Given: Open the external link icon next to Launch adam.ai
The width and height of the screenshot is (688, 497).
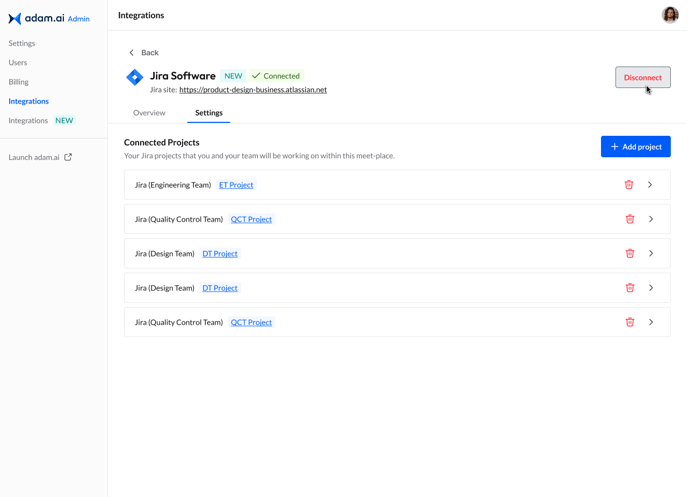Looking at the screenshot, I should point(68,157).
